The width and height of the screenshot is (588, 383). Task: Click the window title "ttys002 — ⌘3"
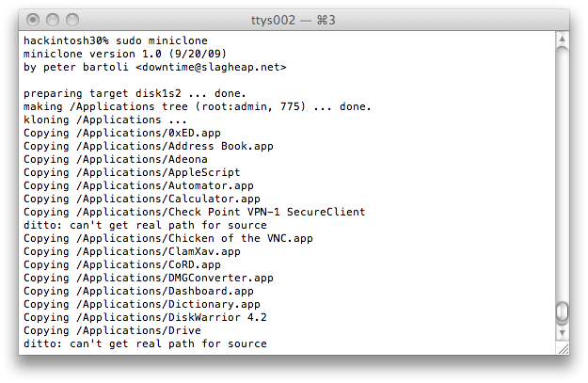[293, 19]
